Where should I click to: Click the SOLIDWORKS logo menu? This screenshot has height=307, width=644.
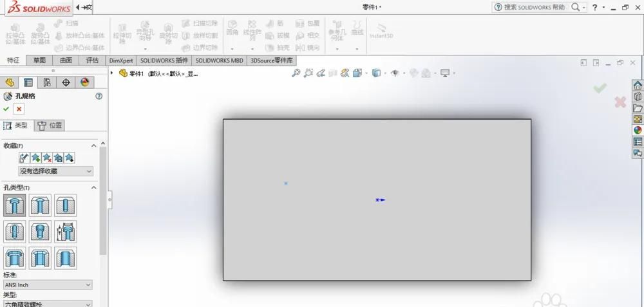tap(39, 8)
